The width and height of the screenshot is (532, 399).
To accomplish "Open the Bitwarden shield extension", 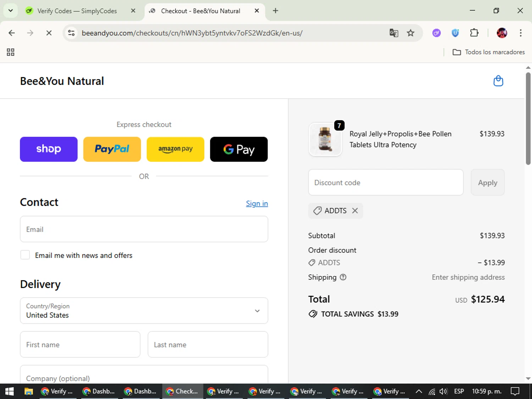I will pyautogui.click(x=455, y=33).
